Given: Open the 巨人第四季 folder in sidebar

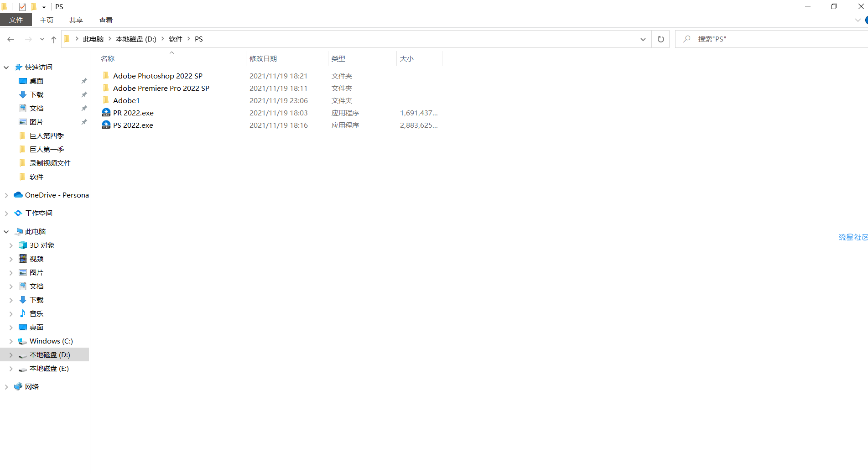Looking at the screenshot, I should 47,136.
